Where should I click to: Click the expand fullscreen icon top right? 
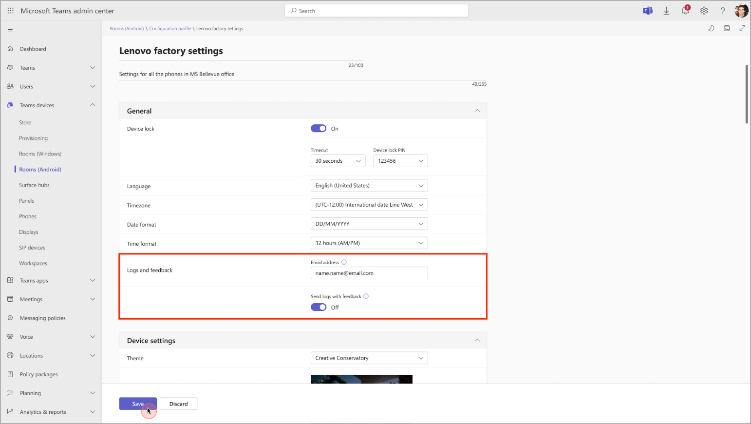(x=742, y=28)
